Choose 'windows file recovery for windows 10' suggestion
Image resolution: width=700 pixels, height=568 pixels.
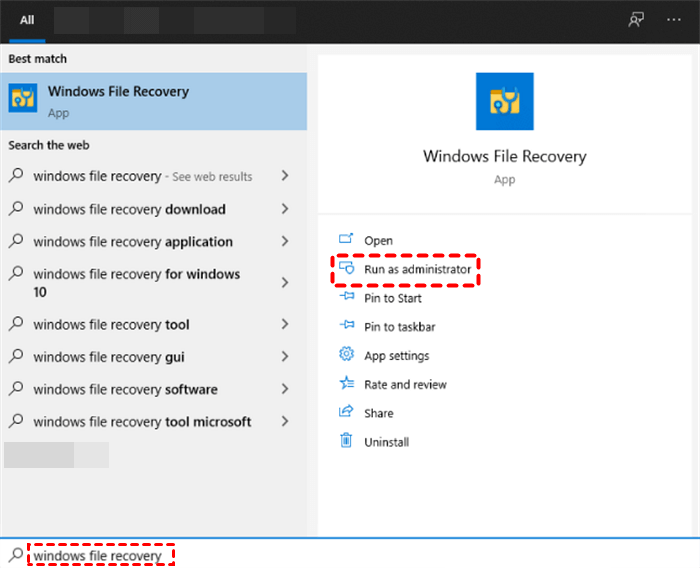tap(136, 283)
